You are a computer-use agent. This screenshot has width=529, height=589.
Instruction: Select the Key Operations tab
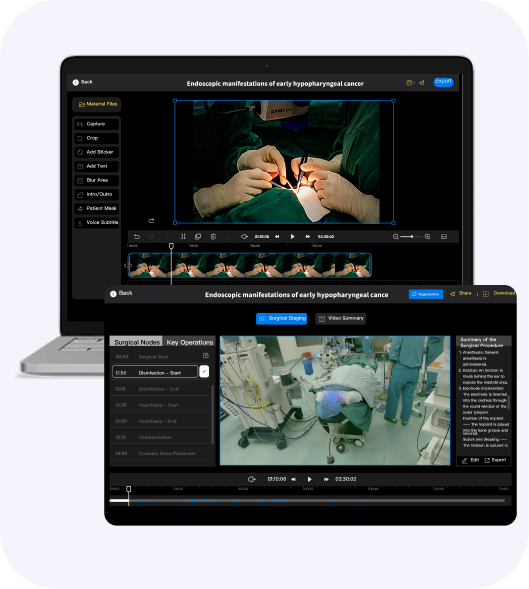(x=189, y=342)
